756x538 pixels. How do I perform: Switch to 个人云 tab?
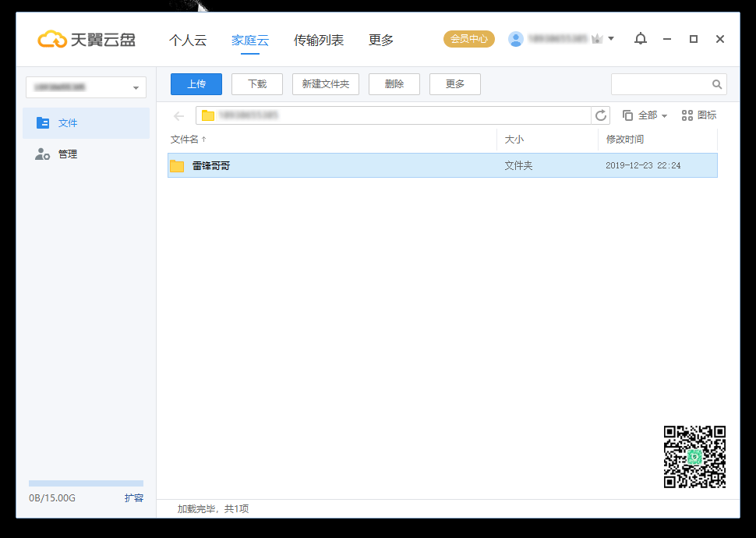pos(188,41)
